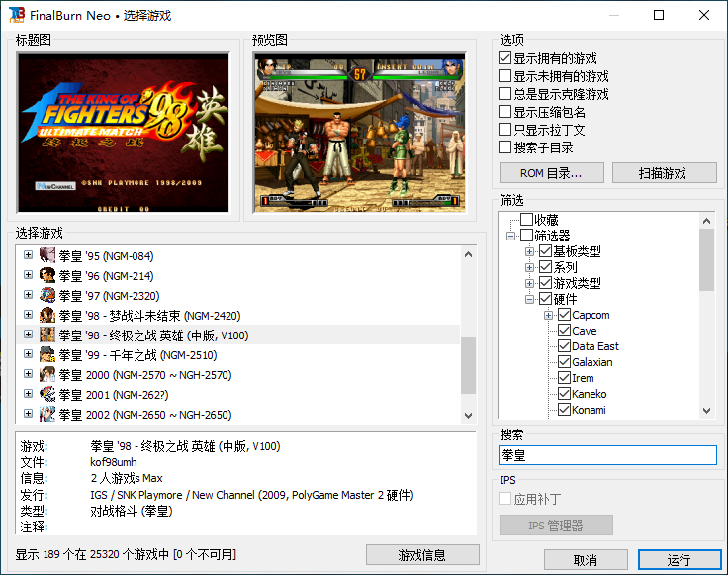Click game list scrollbar down arrow
The image size is (728, 575).
469,416
